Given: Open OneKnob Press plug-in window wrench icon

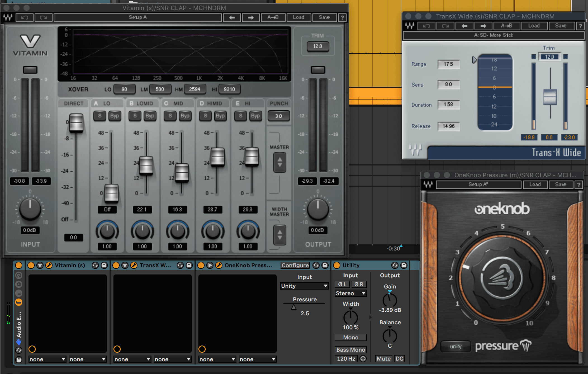Looking at the screenshot, I should (219, 265).
